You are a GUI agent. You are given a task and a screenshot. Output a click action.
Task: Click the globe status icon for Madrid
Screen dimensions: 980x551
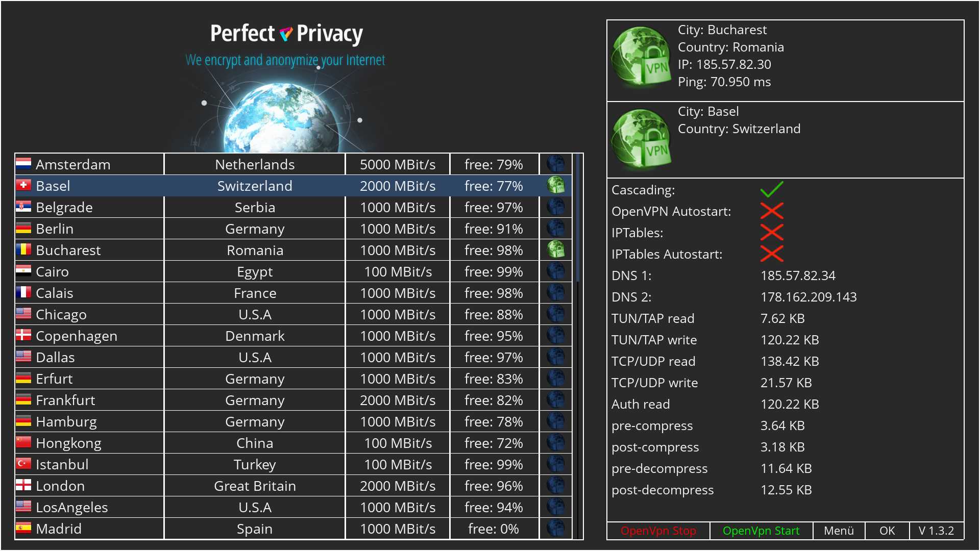pos(555,528)
